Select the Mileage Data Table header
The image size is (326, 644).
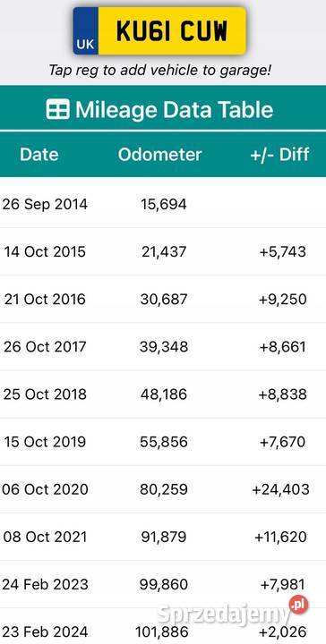tap(163, 109)
